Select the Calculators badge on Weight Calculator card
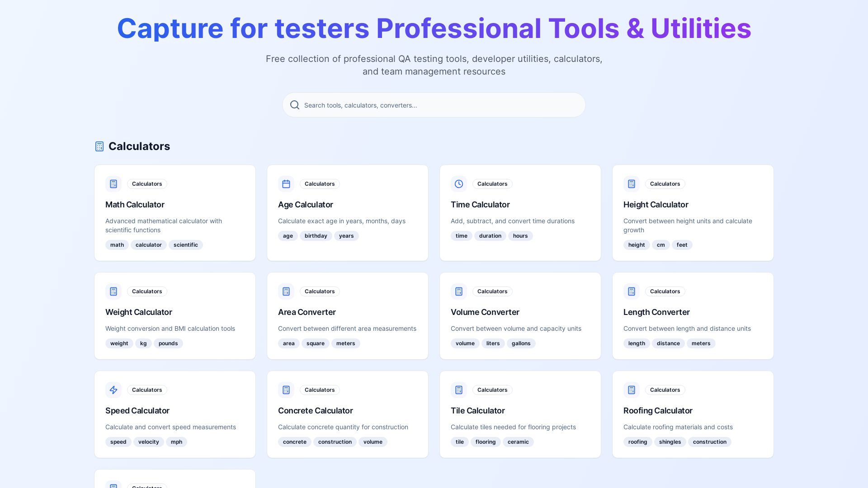868x488 pixels. pyautogui.click(x=147, y=291)
